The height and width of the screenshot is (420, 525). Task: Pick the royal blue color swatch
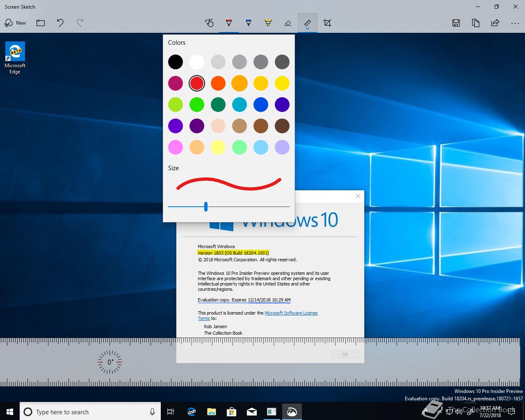[x=261, y=105]
